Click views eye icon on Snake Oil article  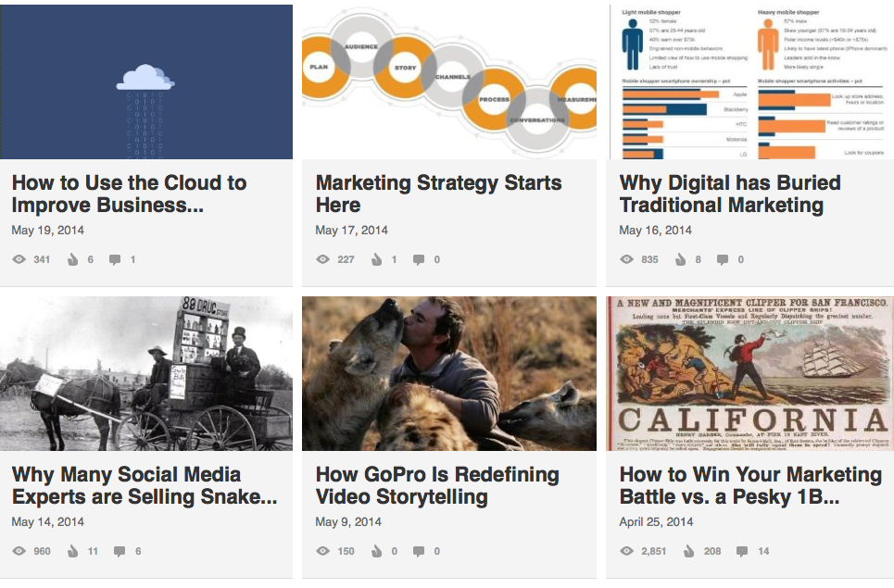pyautogui.click(x=19, y=552)
